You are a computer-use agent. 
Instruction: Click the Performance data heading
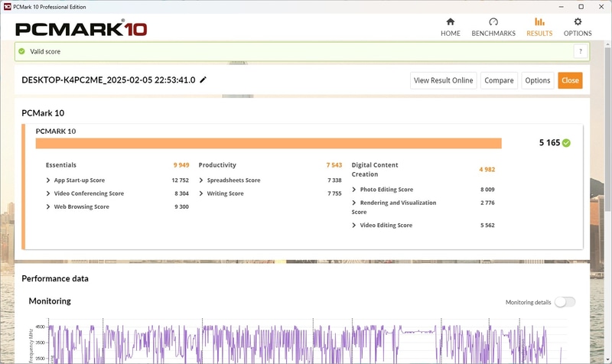(x=55, y=278)
